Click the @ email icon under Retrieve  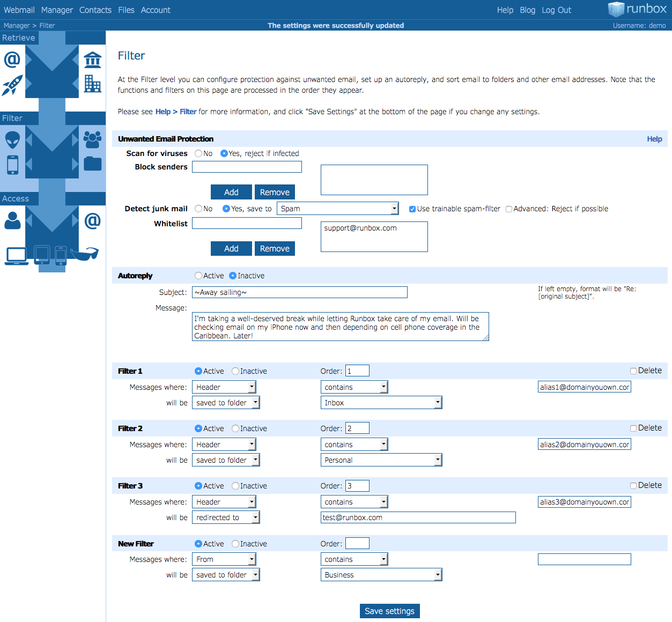[12, 59]
